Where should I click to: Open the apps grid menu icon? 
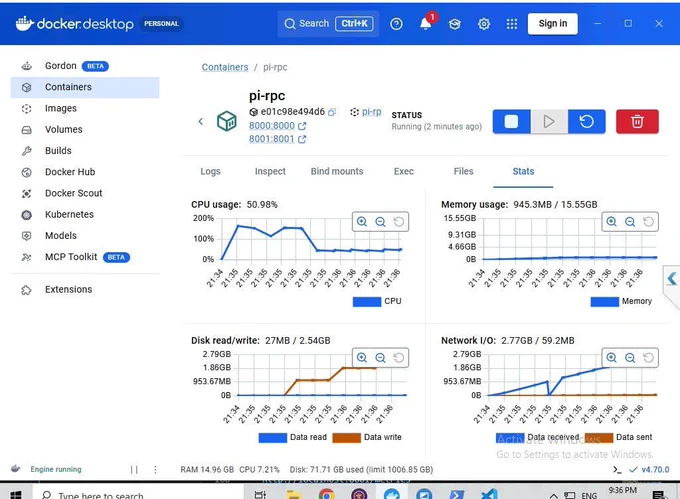(512, 24)
